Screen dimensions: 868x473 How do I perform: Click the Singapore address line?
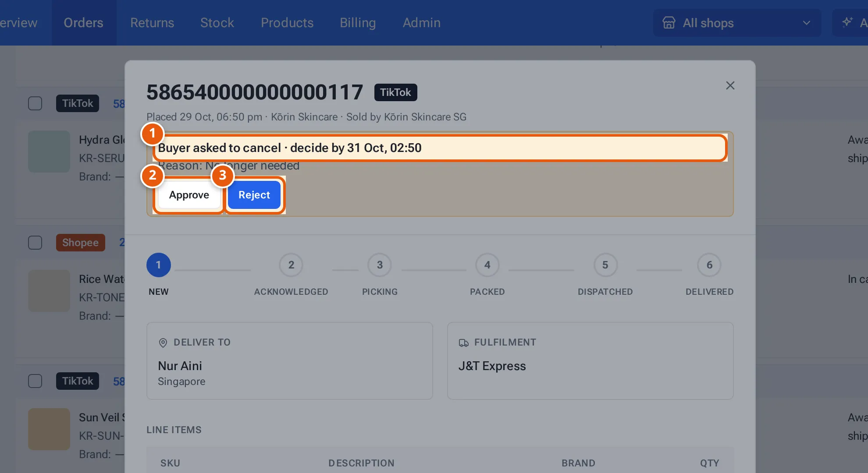pos(181,381)
